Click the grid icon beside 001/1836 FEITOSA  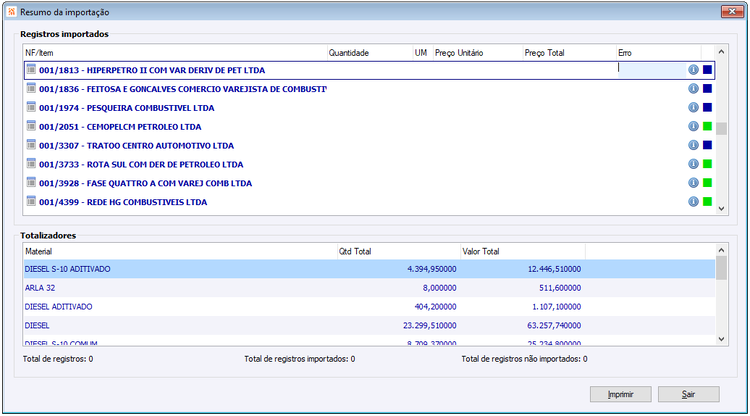[x=31, y=88]
